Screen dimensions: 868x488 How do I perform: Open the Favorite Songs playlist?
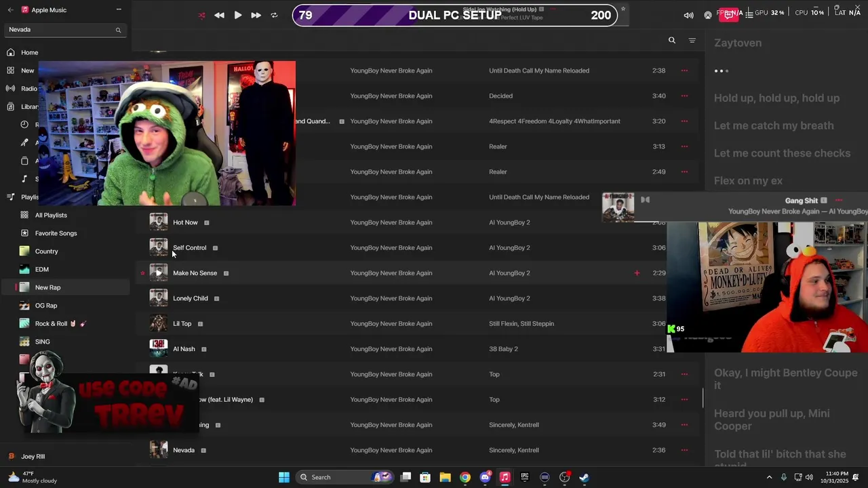56,233
